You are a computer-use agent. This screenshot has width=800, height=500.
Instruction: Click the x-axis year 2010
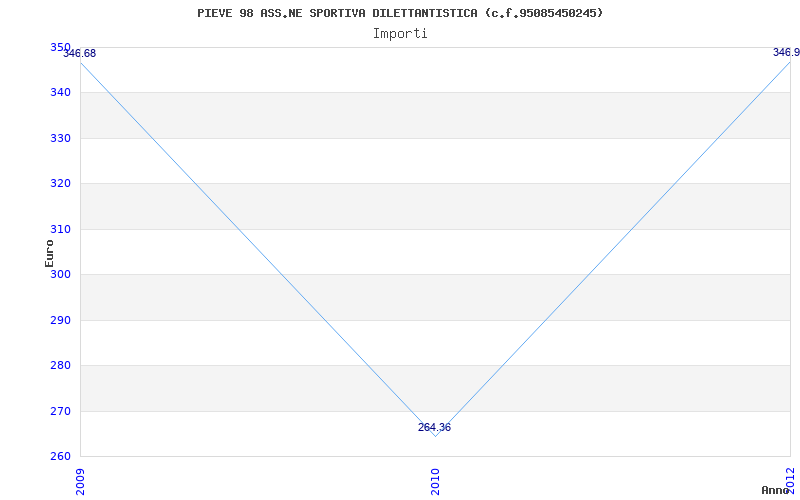click(x=435, y=481)
